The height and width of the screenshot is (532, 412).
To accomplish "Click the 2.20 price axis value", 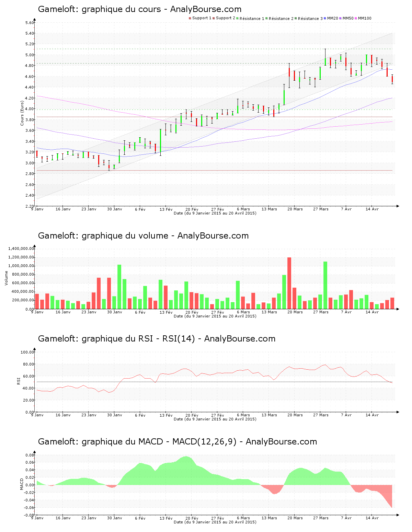I will tap(30, 206).
